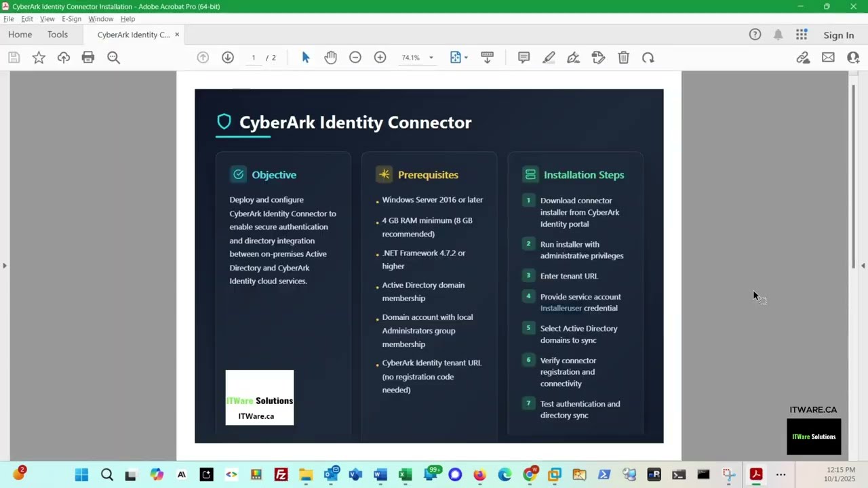868x488 pixels.
Task: Go to previous page arrow
Action: 203,58
